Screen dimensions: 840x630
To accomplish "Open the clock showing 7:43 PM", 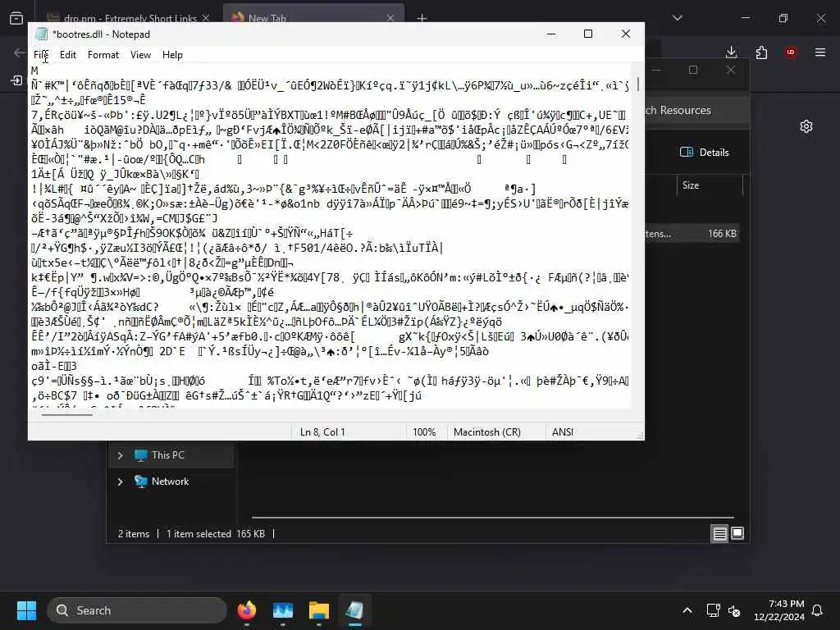I will point(779,610).
